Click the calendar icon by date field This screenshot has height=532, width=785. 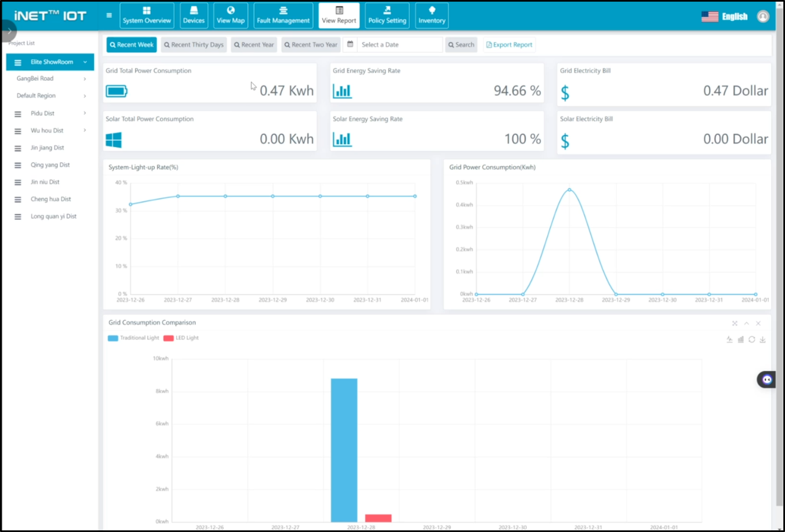pyautogui.click(x=350, y=44)
